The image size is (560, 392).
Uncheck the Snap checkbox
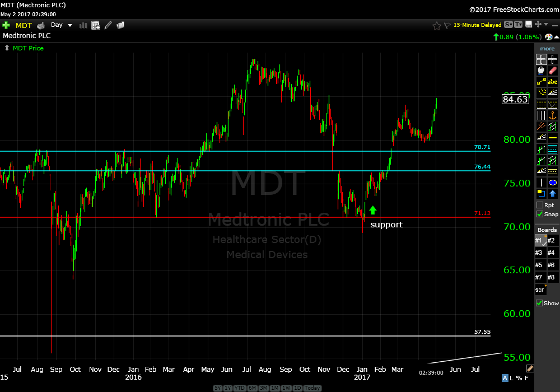click(x=539, y=214)
